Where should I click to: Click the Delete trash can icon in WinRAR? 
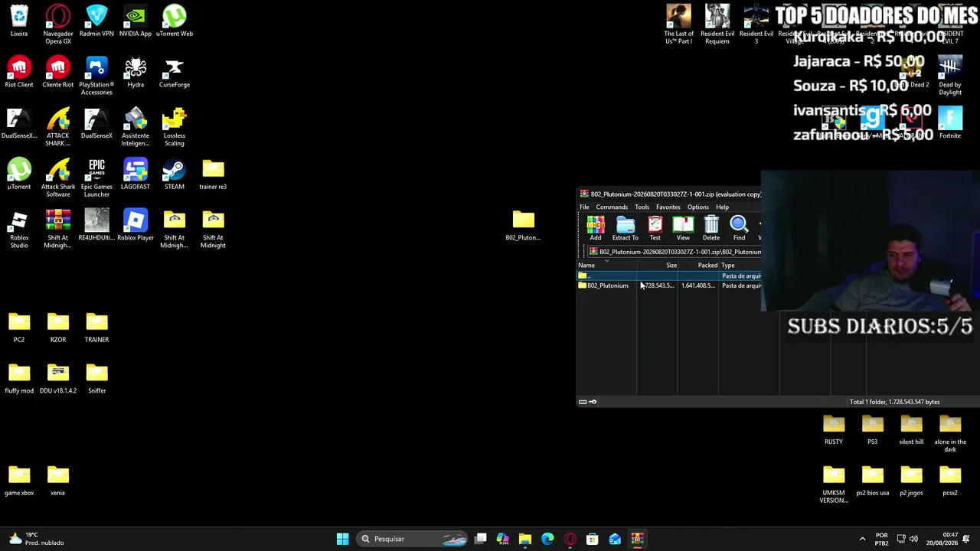pyautogui.click(x=711, y=228)
